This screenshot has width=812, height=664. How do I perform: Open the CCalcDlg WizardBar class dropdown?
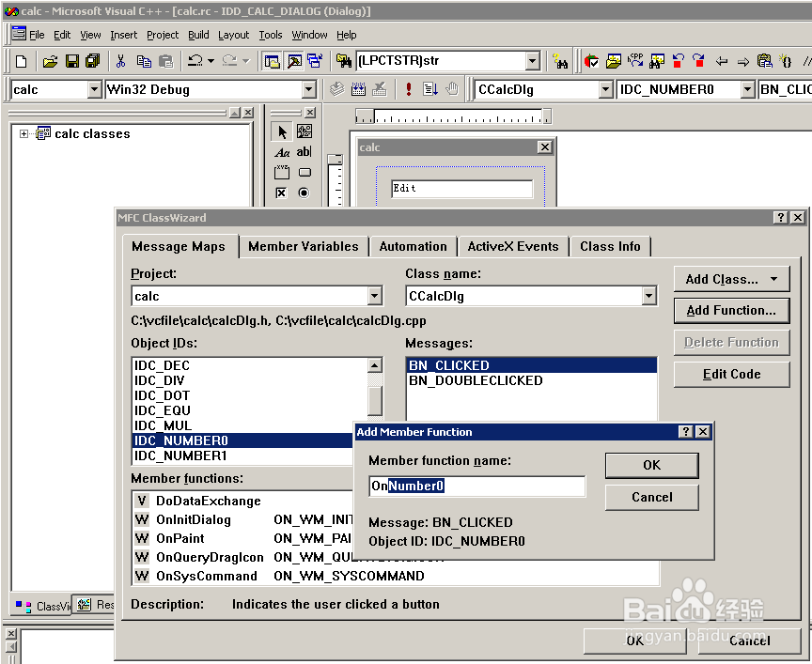tap(605, 89)
